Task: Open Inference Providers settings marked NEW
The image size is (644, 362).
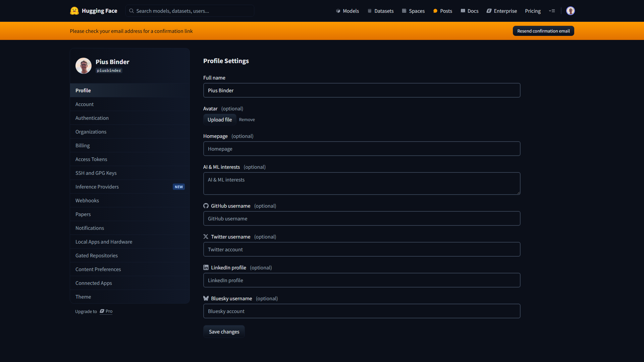Action: click(x=97, y=187)
